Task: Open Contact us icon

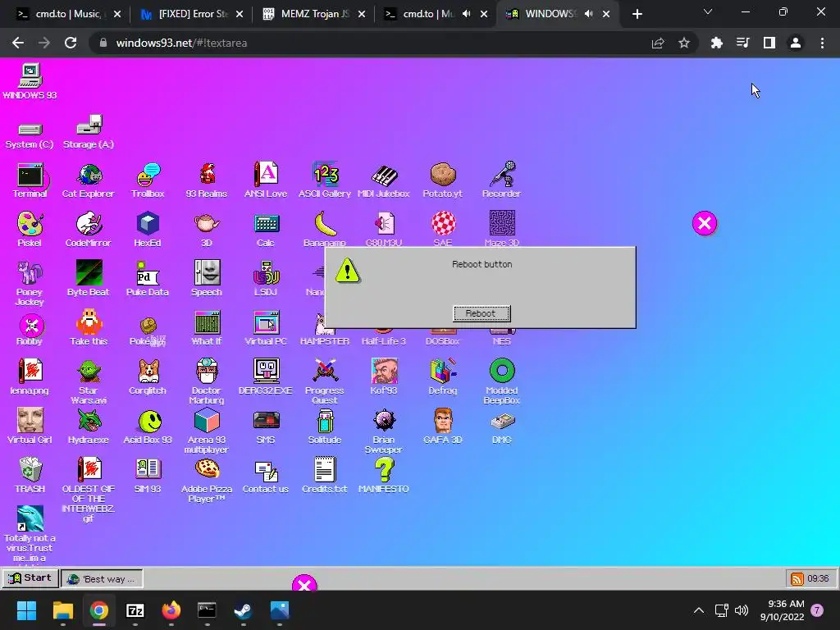Action: [x=266, y=470]
